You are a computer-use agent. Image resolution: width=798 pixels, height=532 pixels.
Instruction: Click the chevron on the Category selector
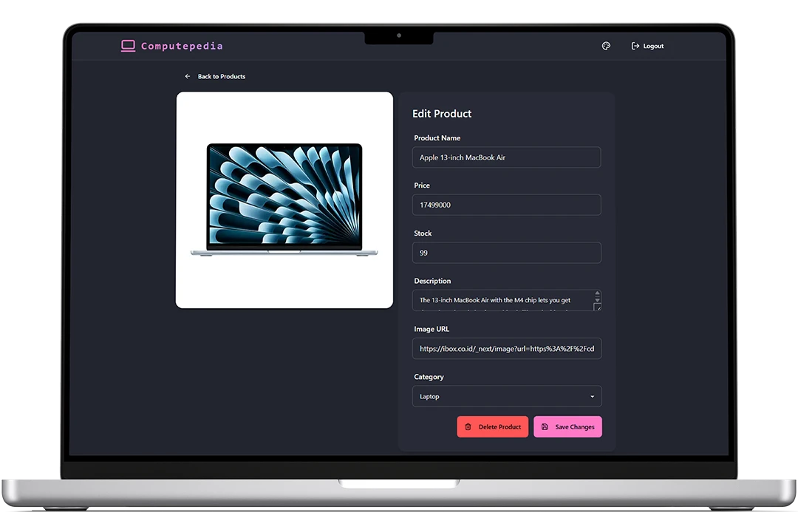pos(592,396)
